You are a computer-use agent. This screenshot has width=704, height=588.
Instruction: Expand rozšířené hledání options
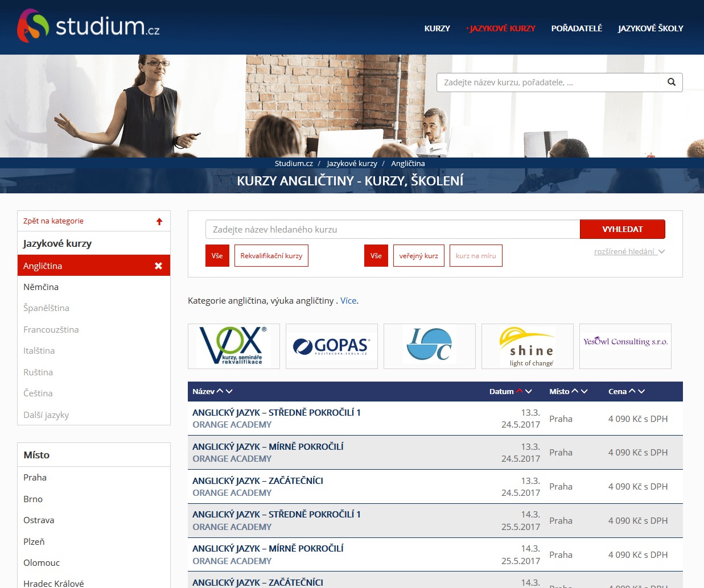point(629,251)
